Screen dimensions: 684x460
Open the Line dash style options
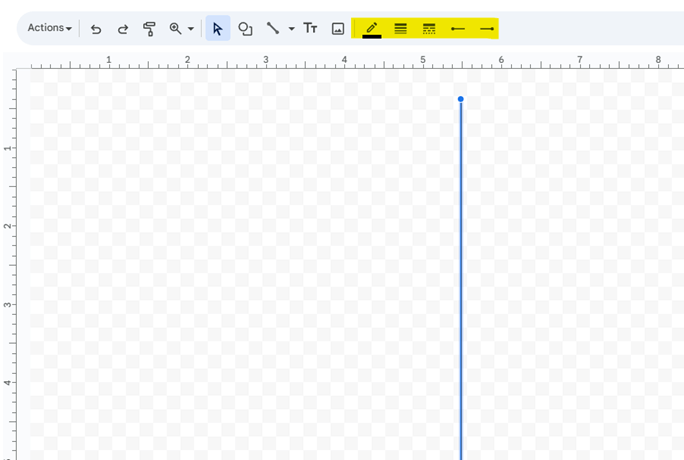[429, 29]
